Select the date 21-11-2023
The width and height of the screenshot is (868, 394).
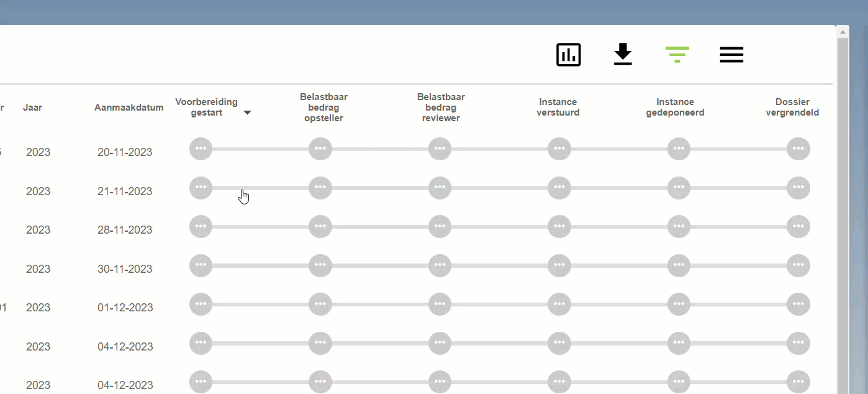click(x=125, y=191)
